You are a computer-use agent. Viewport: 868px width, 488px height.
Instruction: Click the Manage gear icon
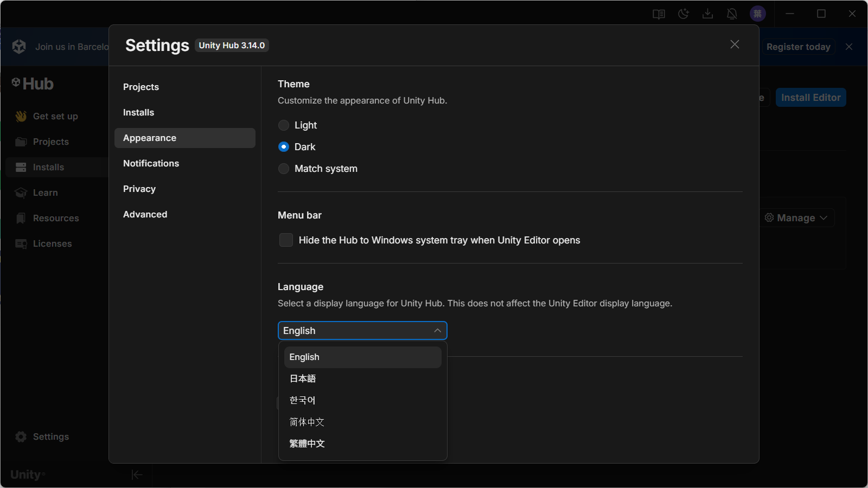tap(769, 217)
